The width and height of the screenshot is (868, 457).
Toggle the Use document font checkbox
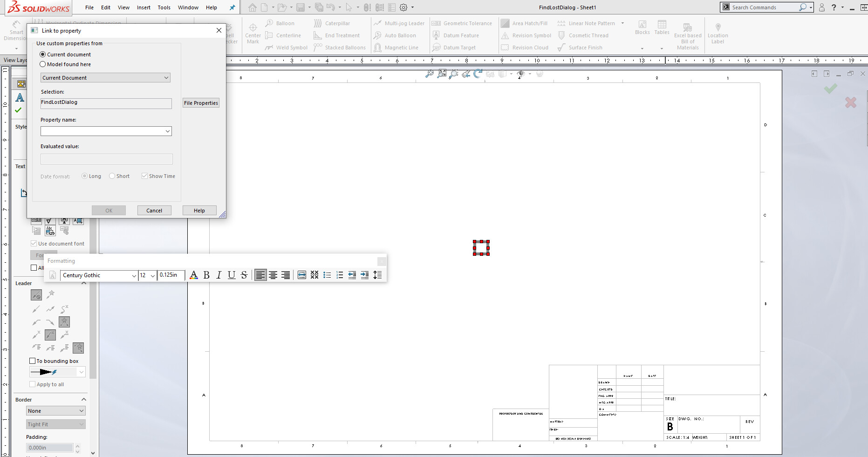[34, 244]
